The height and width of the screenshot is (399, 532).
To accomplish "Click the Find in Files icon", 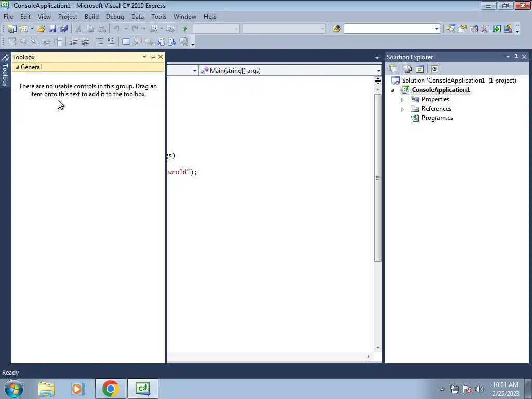I will point(336,29).
